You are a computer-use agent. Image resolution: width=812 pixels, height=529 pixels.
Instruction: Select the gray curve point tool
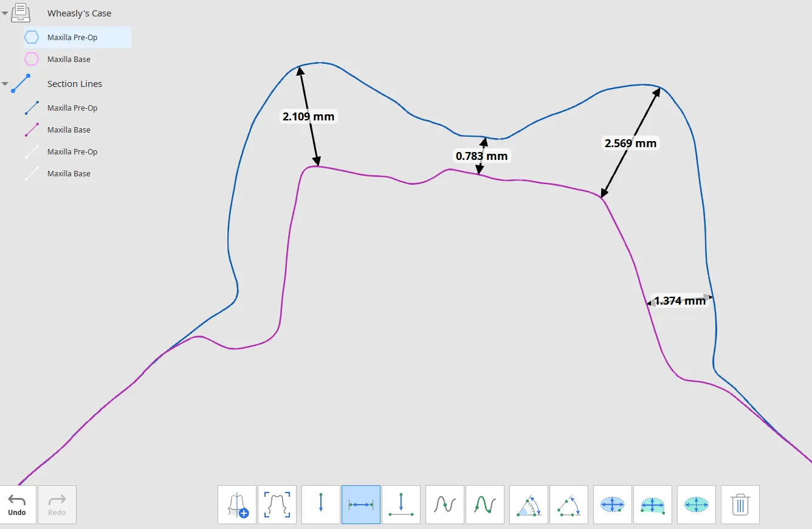pos(445,505)
